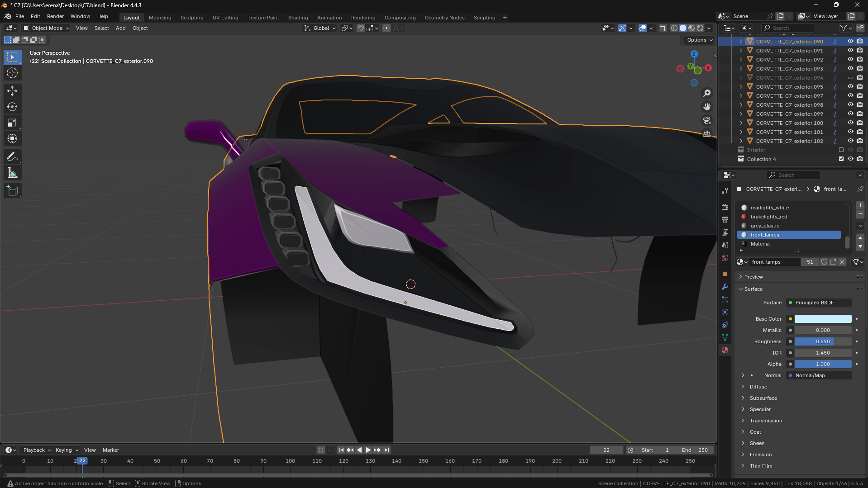Open the Physics properties tab icon
This screenshot has width=868, height=488.
pos(725,312)
